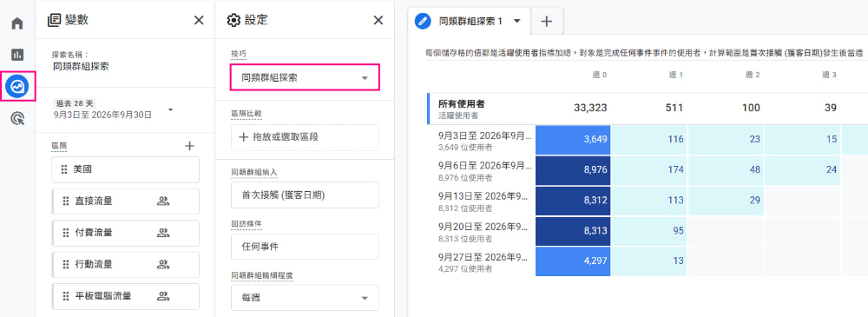This screenshot has height=317, width=868.
Task: Click cell with value 174
Action: (649, 169)
